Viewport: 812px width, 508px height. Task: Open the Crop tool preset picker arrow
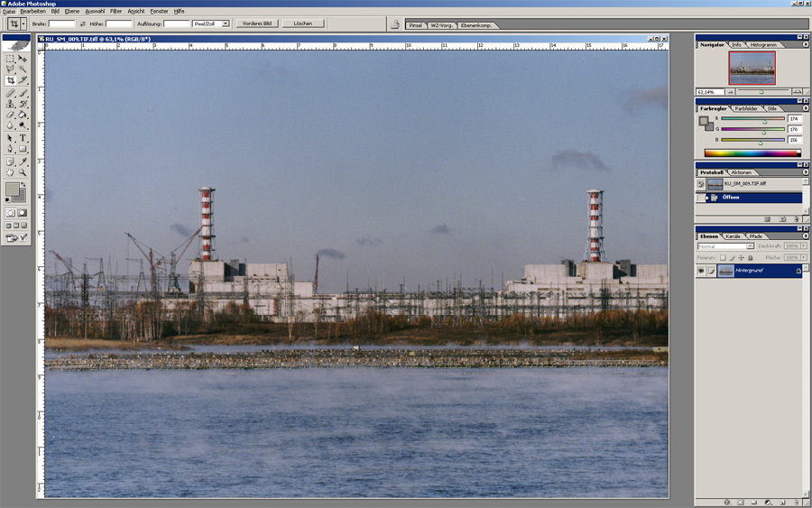[23, 23]
